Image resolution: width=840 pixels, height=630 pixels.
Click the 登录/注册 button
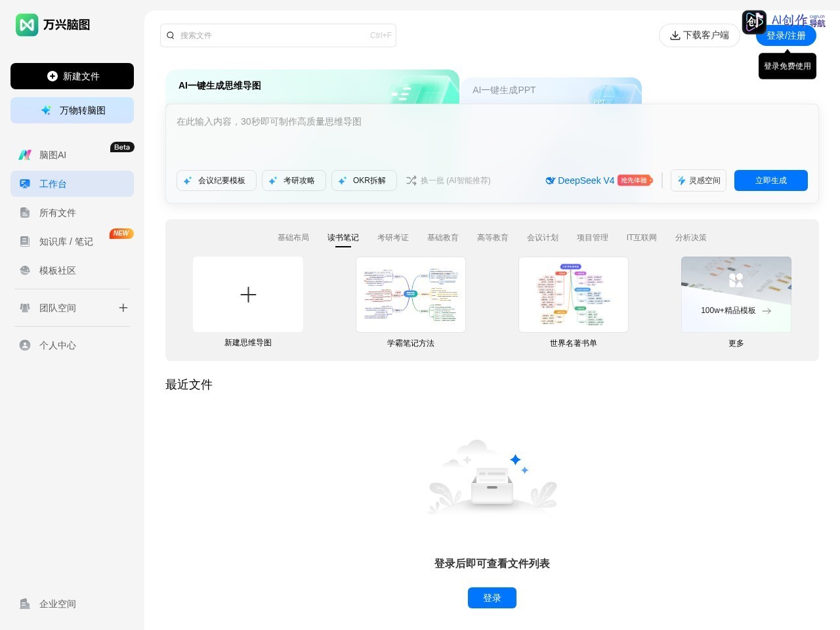pos(786,35)
